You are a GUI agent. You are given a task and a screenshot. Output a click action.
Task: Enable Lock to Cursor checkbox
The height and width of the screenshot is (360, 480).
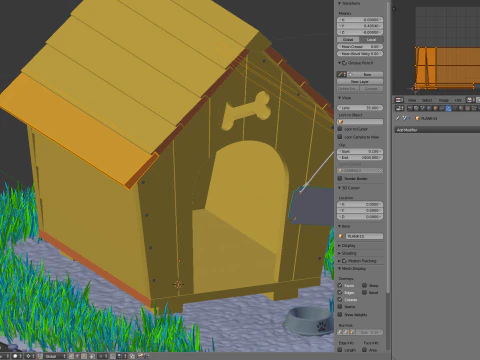point(340,129)
